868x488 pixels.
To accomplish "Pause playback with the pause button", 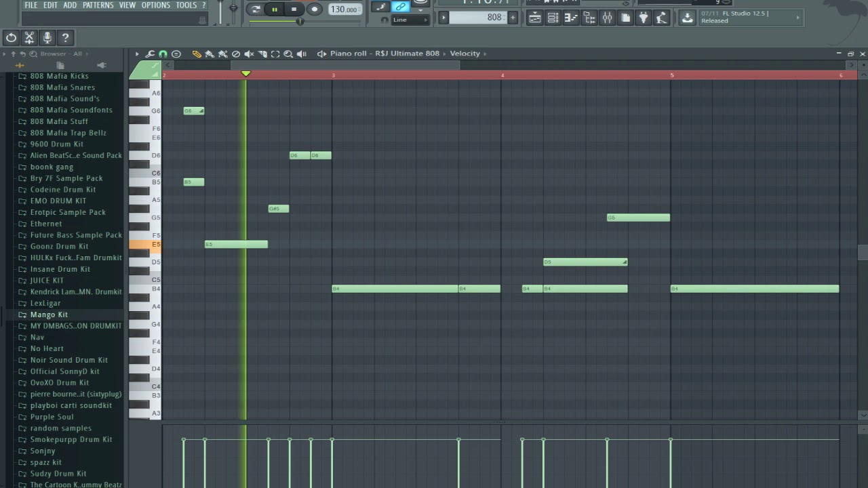I will click(x=275, y=9).
